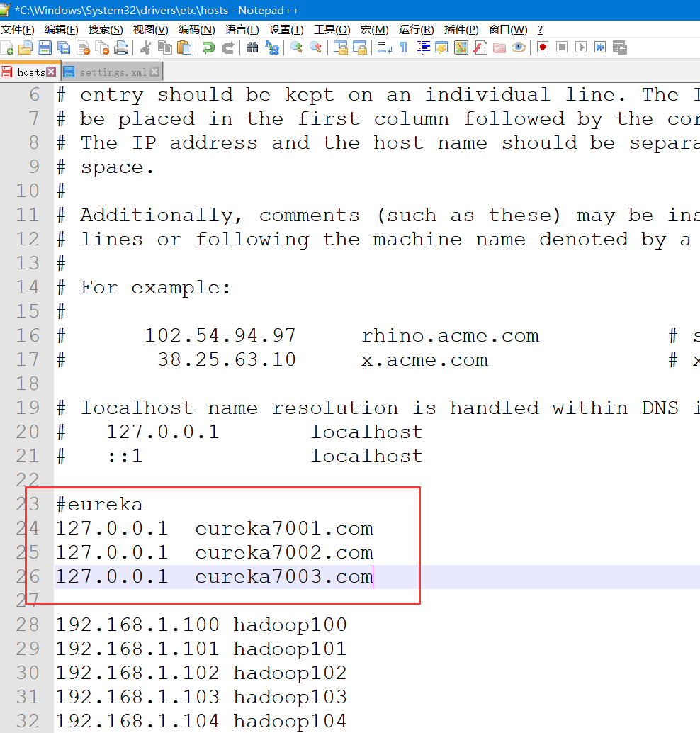Click the Redo arrow icon
The height and width of the screenshot is (733, 700).
[x=228, y=47]
